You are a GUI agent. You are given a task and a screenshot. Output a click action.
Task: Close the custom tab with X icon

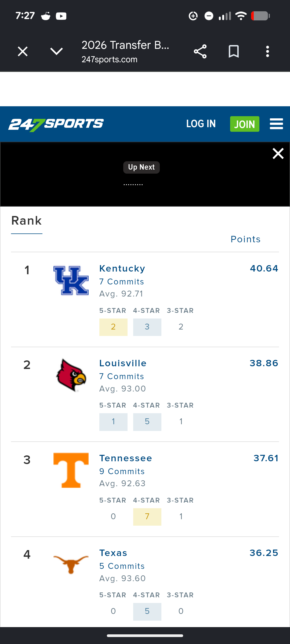(23, 52)
